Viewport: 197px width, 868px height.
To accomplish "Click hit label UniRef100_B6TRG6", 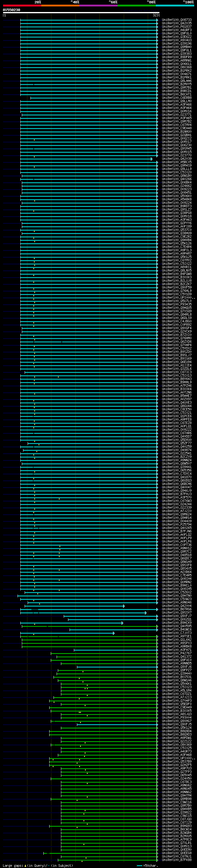I will click(177, 609).
